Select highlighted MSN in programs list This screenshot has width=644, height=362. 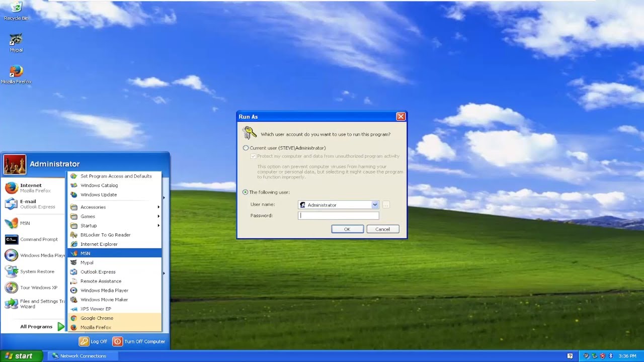[x=115, y=253]
